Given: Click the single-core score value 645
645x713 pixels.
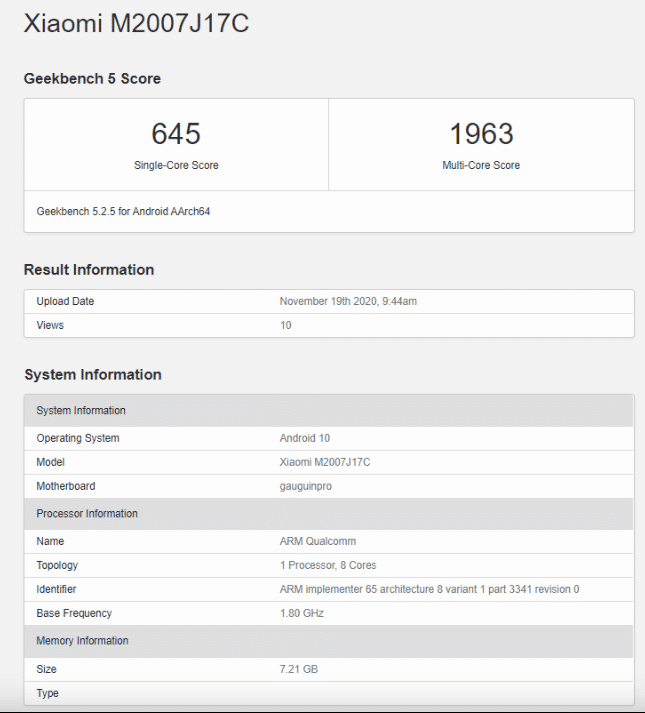Looking at the screenshot, I should tap(176, 133).
